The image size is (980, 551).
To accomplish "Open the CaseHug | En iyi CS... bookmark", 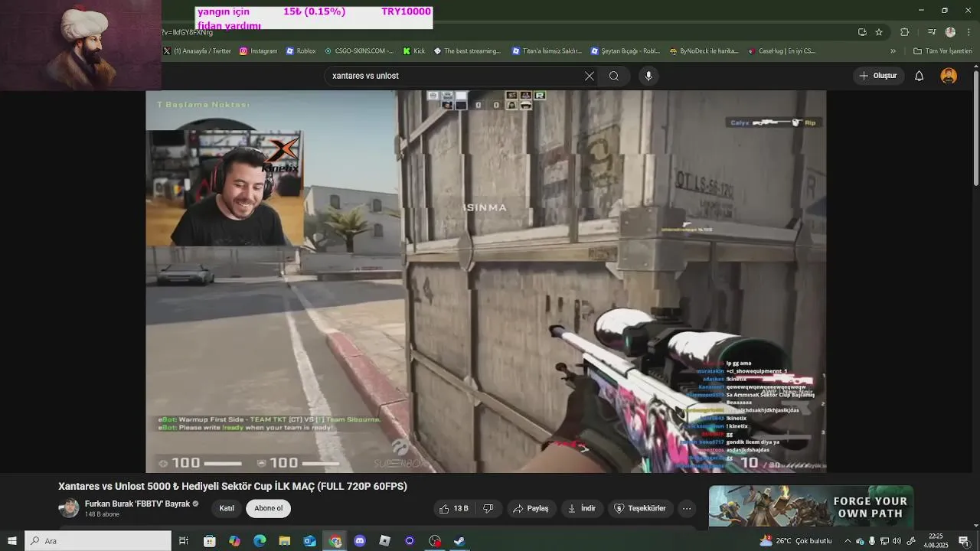I will point(781,51).
